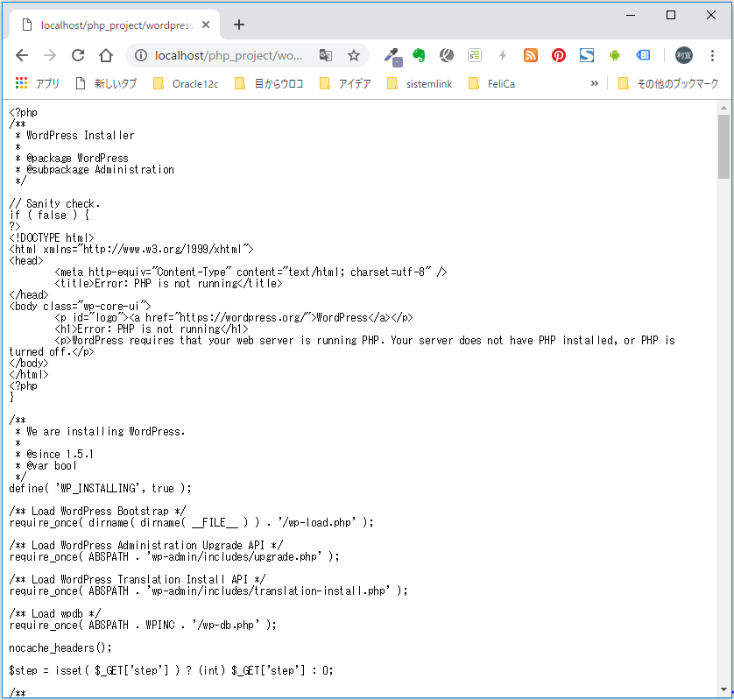Click the text "Load WordPress Bootstrap"
Screen dimensions: 734x700
click(x=100, y=512)
